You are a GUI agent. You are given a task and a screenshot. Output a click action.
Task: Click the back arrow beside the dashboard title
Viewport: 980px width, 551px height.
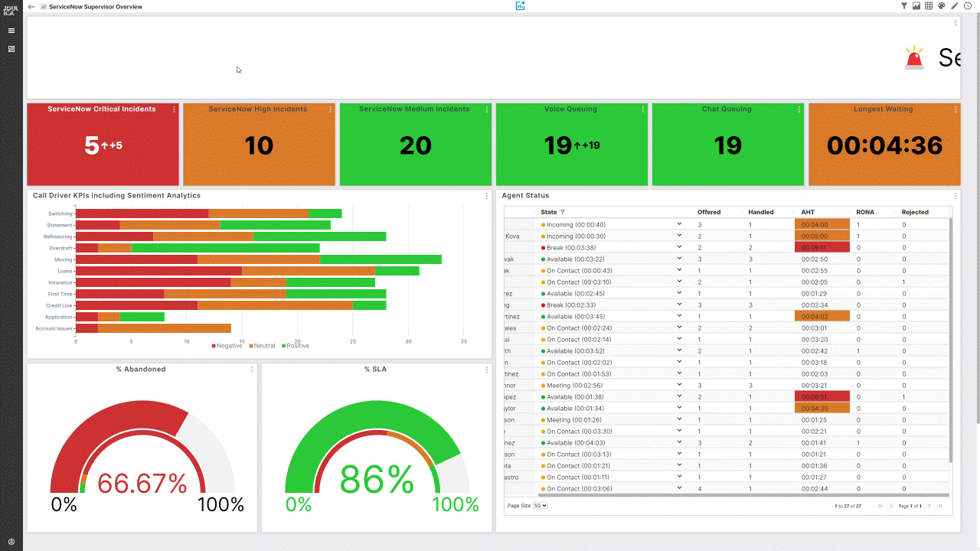31,6
